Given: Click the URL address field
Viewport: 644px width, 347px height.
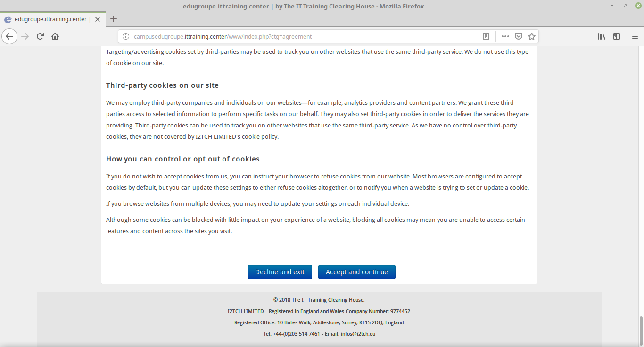Looking at the screenshot, I should 302,36.
